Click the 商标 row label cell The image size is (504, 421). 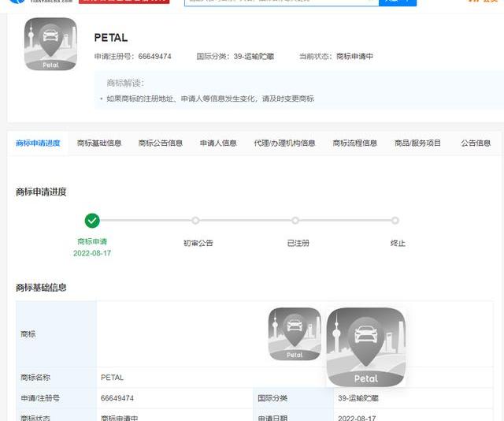[56, 334]
